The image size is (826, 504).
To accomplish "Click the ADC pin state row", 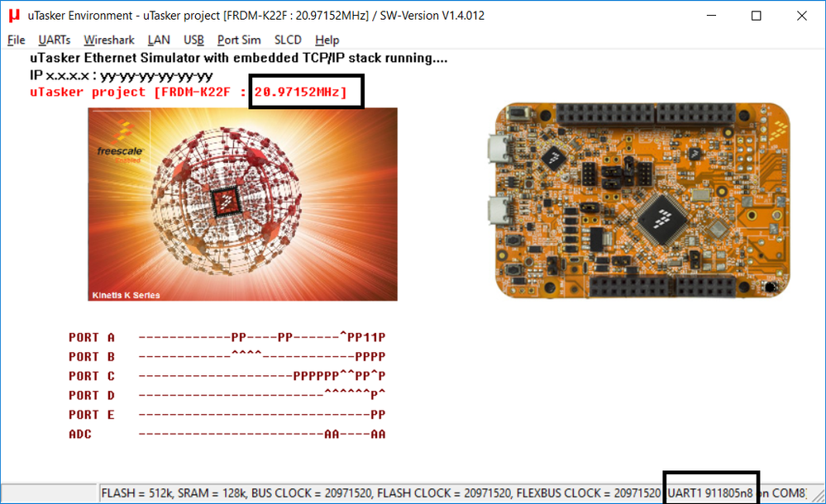I will pos(227,434).
